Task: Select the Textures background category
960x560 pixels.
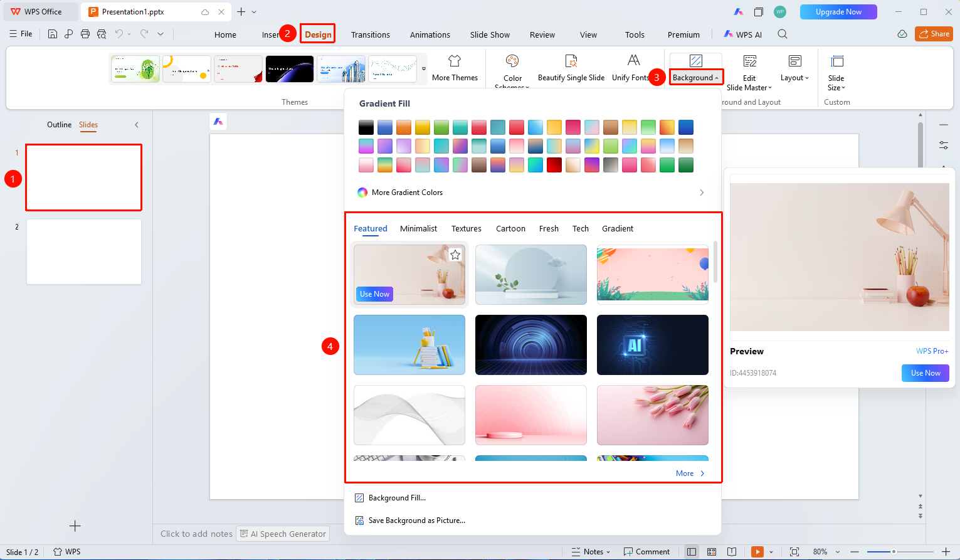Action: [x=467, y=228]
